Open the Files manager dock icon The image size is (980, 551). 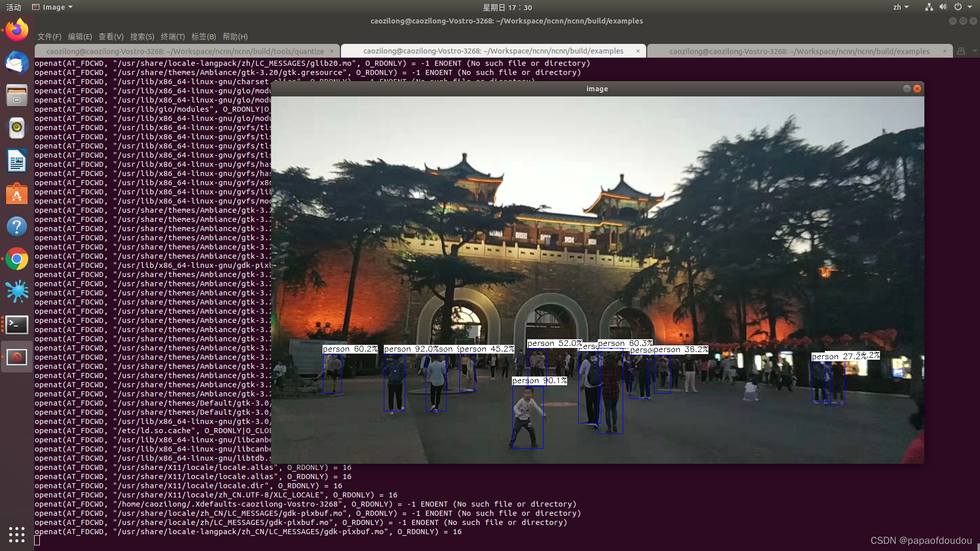coord(17,95)
